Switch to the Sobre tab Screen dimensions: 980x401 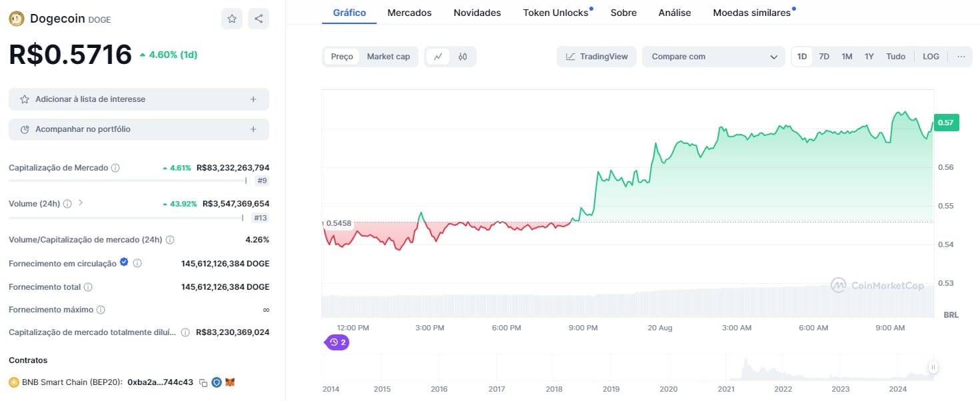pyautogui.click(x=623, y=13)
